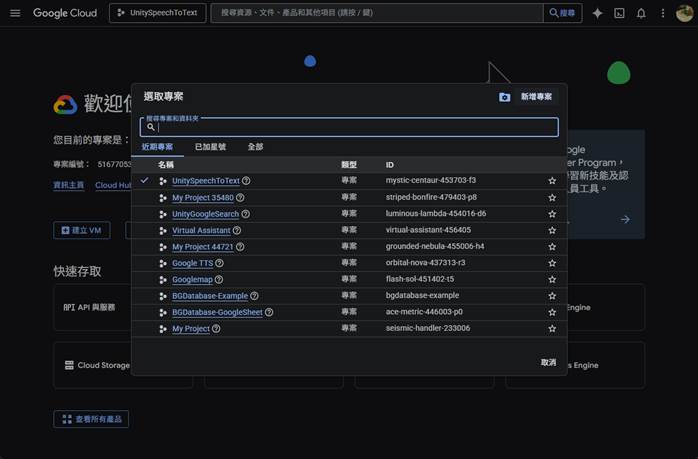Star the Google TTS project
This screenshot has width=698, height=459.
[552, 263]
